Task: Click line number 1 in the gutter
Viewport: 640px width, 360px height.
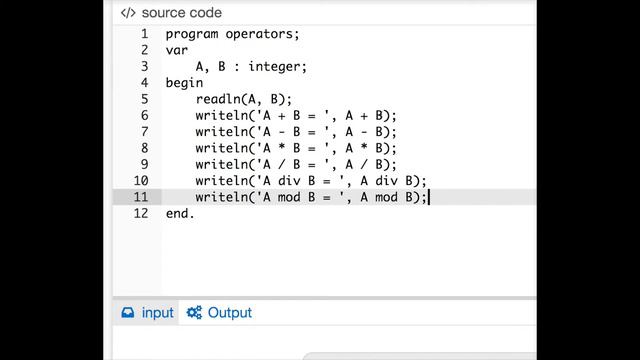Action: (x=144, y=34)
